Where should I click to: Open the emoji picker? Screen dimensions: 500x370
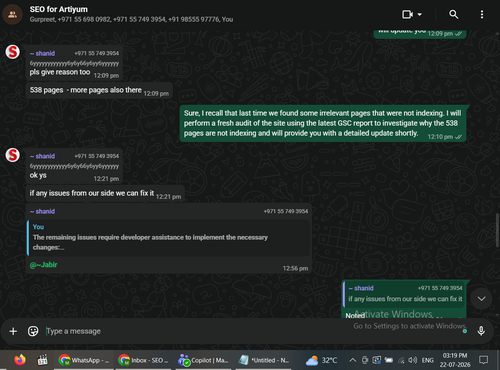[x=33, y=331]
